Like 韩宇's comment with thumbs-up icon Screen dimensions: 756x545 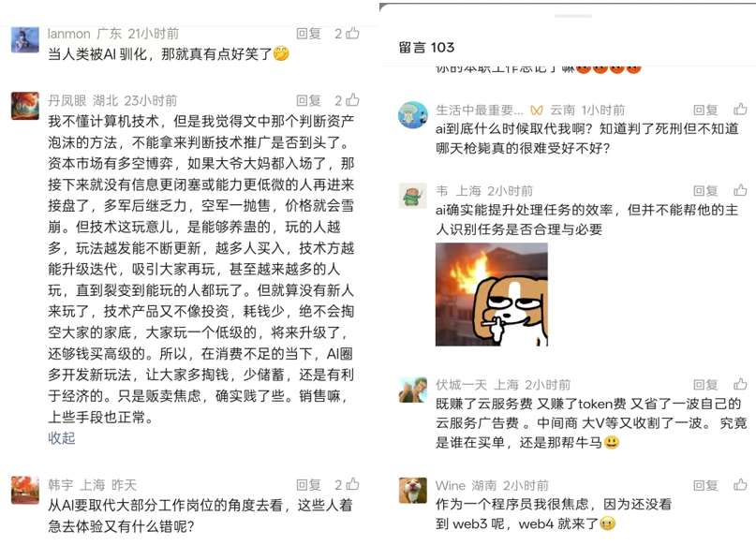click(x=352, y=484)
